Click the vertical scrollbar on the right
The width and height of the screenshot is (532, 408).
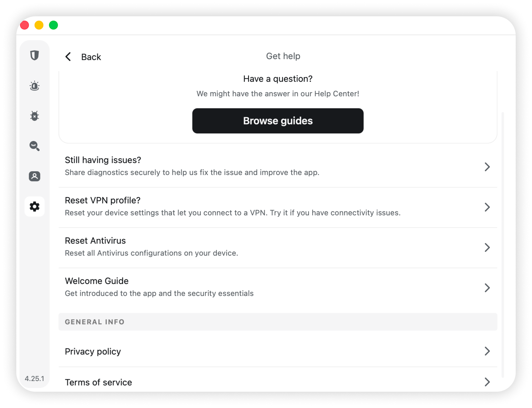(x=502, y=243)
